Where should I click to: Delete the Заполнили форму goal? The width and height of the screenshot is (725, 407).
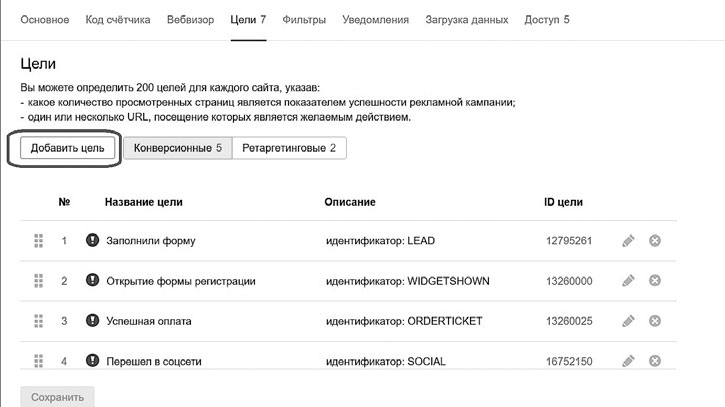coord(655,241)
